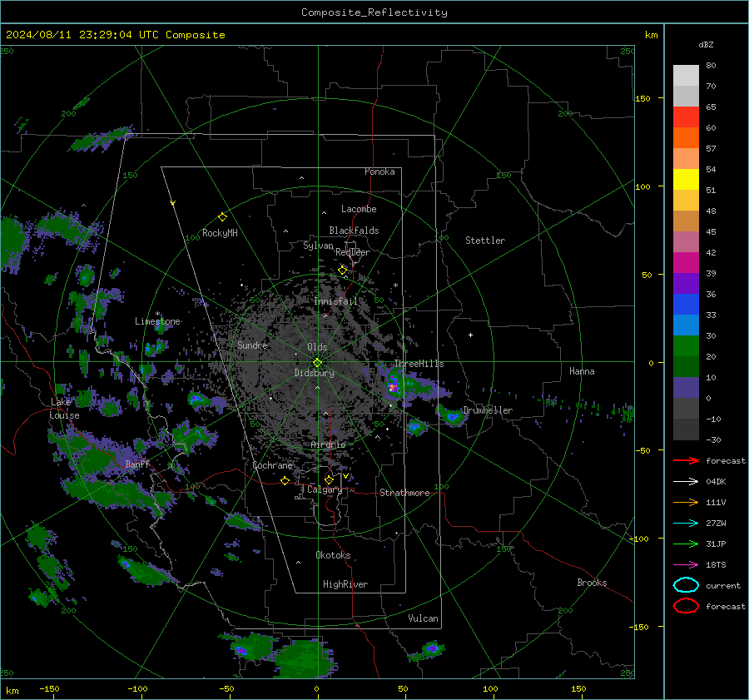Click the Calgary city label
The width and height of the screenshot is (749, 700).
tap(325, 489)
